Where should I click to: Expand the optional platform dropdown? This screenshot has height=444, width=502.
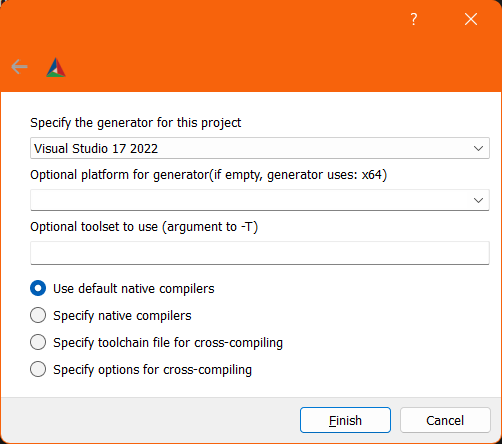260,200
